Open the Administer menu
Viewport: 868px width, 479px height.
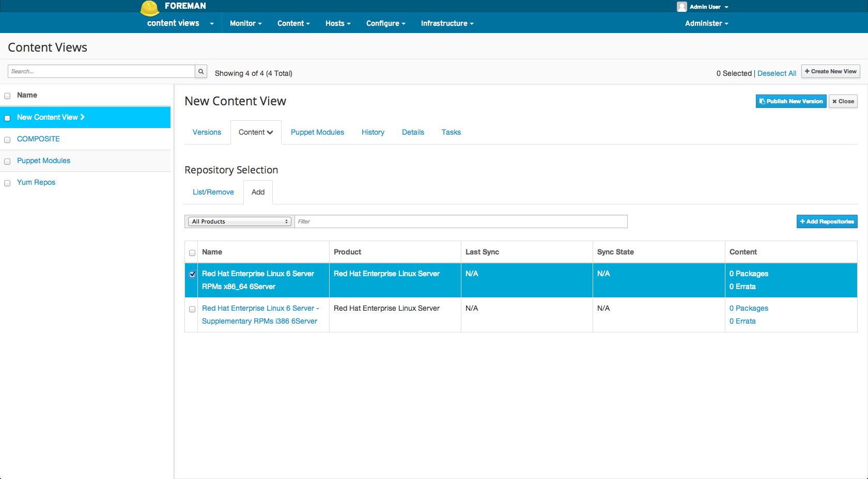click(706, 23)
